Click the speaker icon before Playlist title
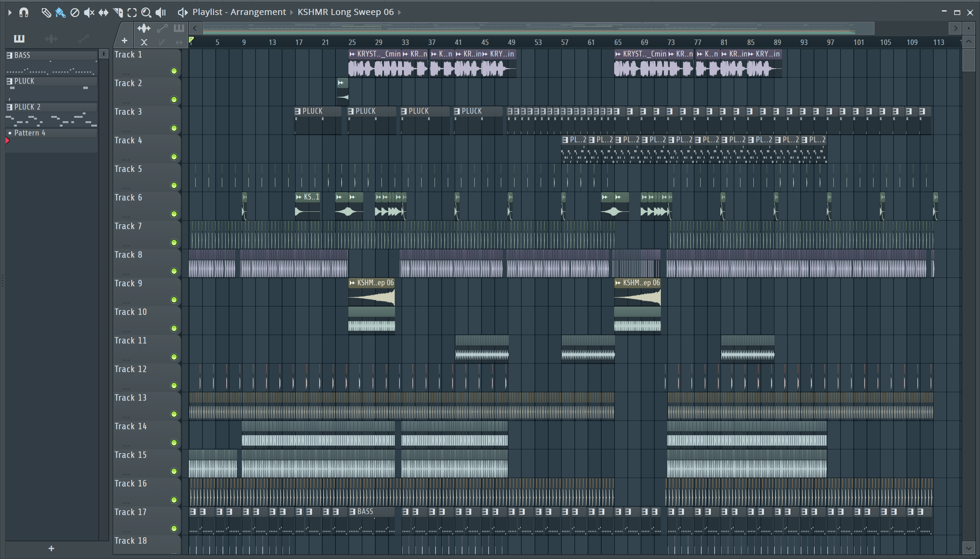This screenshot has height=559, width=980. [183, 13]
